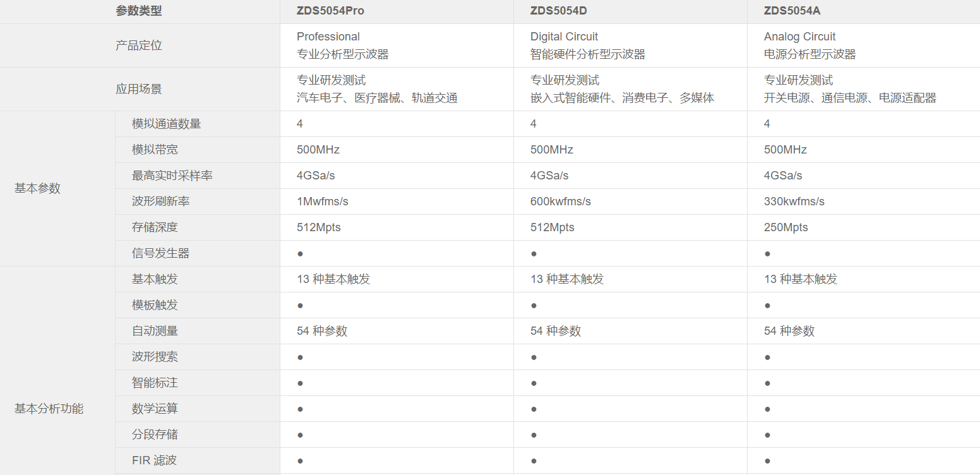Image resolution: width=980 pixels, height=475 pixels.
Task: Click the word Professional
Action: [x=328, y=37]
